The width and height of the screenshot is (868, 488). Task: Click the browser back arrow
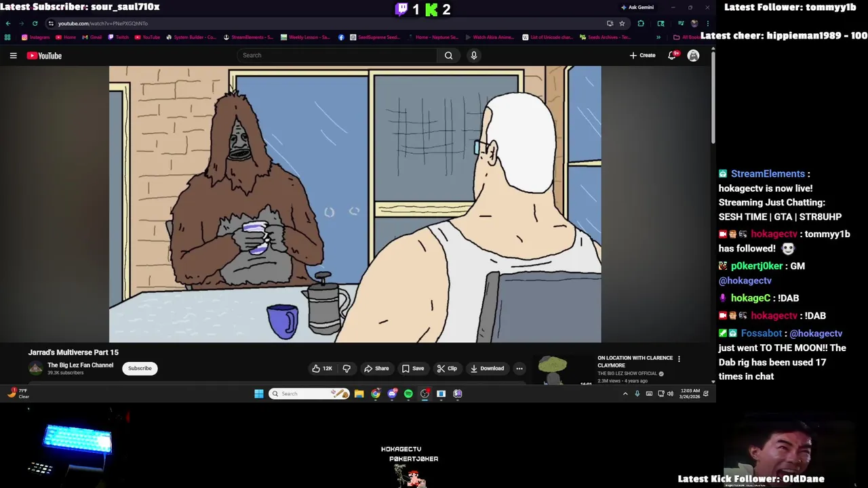click(8, 23)
